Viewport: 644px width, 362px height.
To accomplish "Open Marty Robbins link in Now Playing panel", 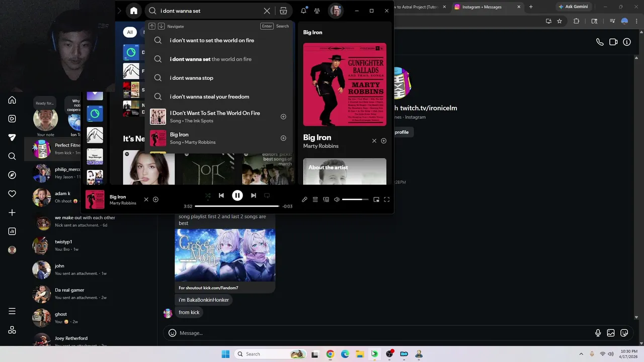I will tap(320, 146).
